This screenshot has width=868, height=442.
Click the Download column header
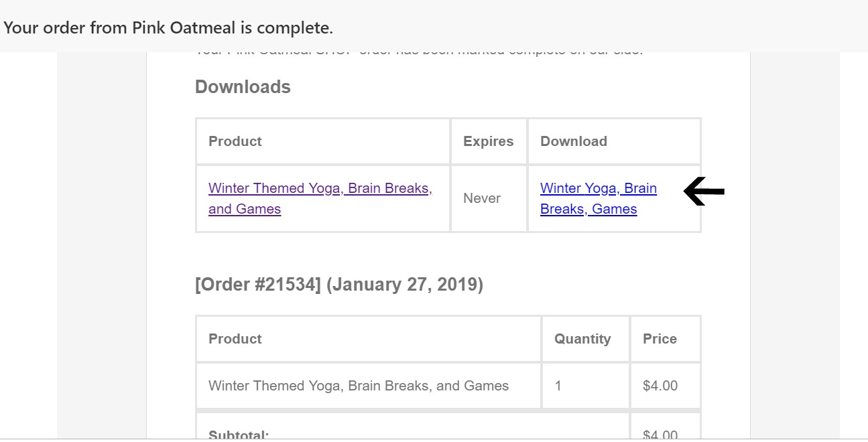click(574, 141)
